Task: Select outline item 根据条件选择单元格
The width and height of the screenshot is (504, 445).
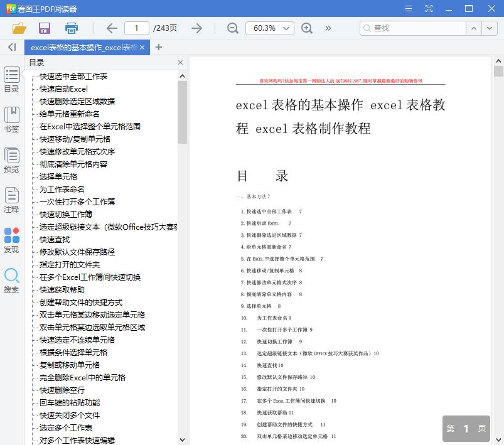Action: tap(73, 352)
